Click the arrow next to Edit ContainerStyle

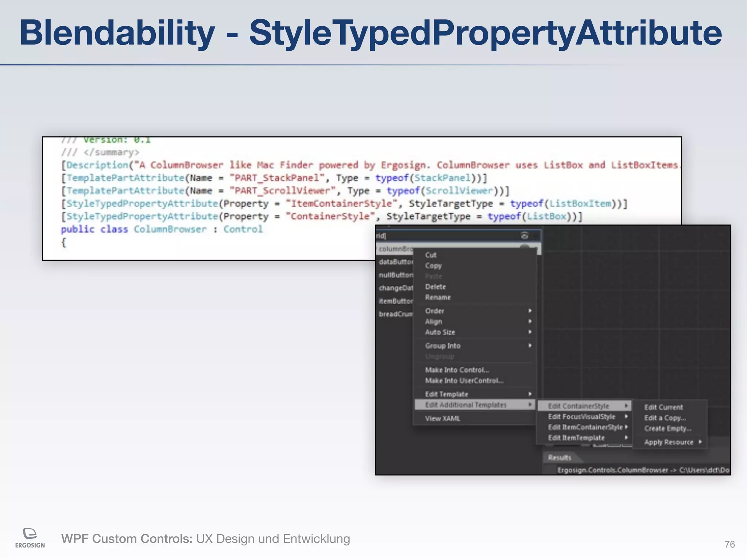tap(626, 406)
